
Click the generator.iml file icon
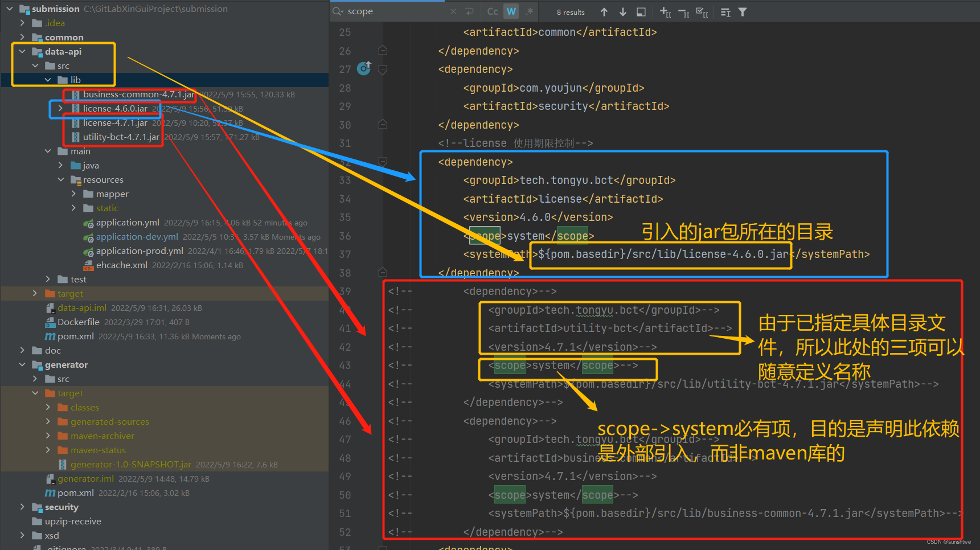point(50,479)
